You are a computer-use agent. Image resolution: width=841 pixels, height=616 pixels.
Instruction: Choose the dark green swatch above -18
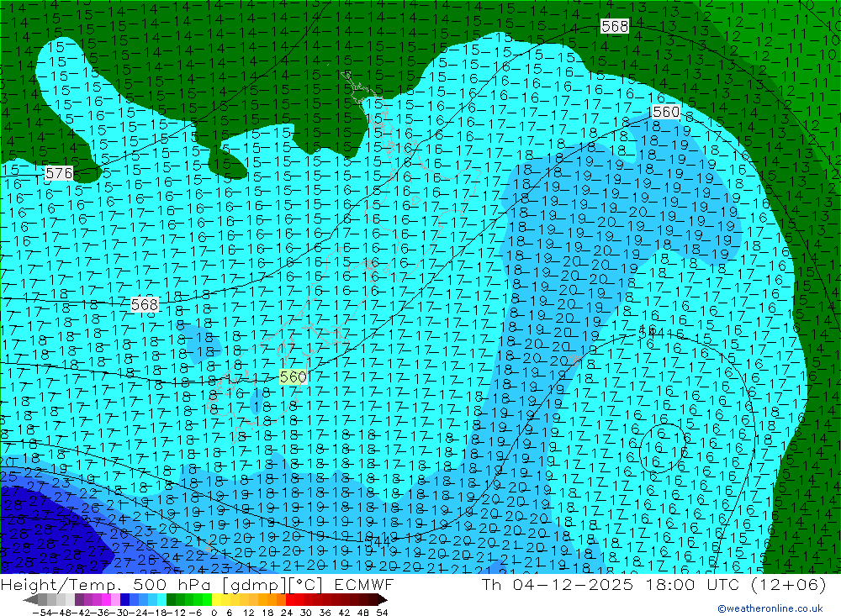point(172,599)
